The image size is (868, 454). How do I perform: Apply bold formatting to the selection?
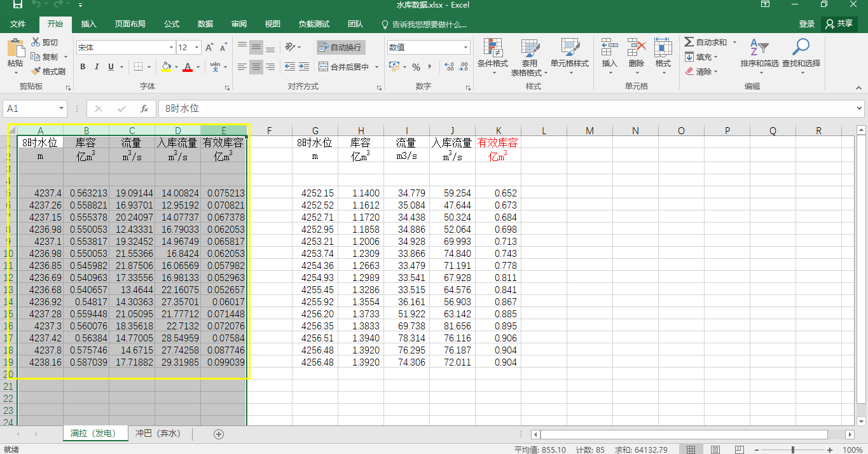point(83,66)
